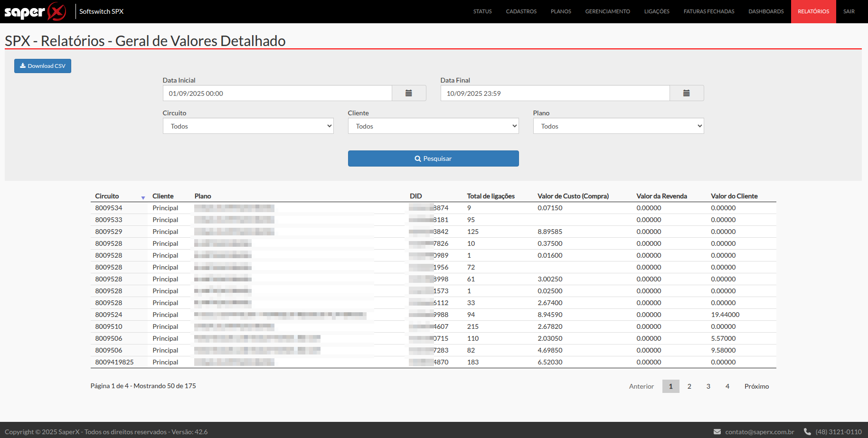868x438 pixels.
Task: Click the DID ending in 4607
Action: (x=429, y=326)
